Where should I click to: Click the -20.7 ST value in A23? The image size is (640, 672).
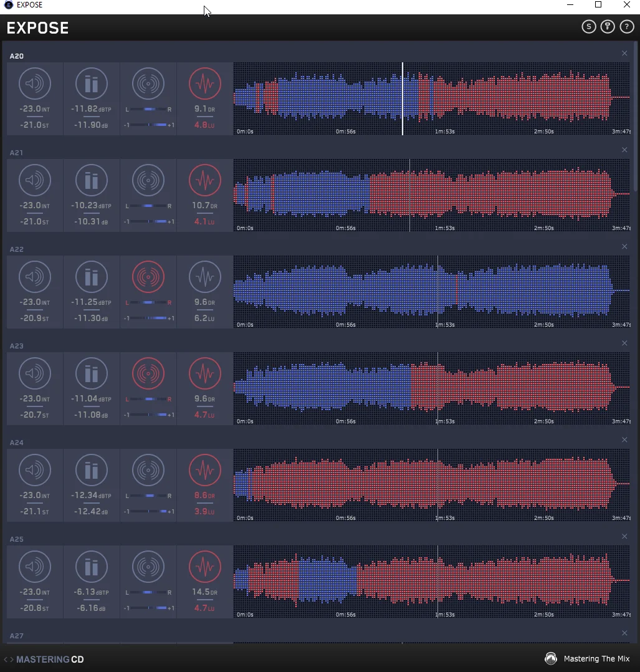(35, 415)
